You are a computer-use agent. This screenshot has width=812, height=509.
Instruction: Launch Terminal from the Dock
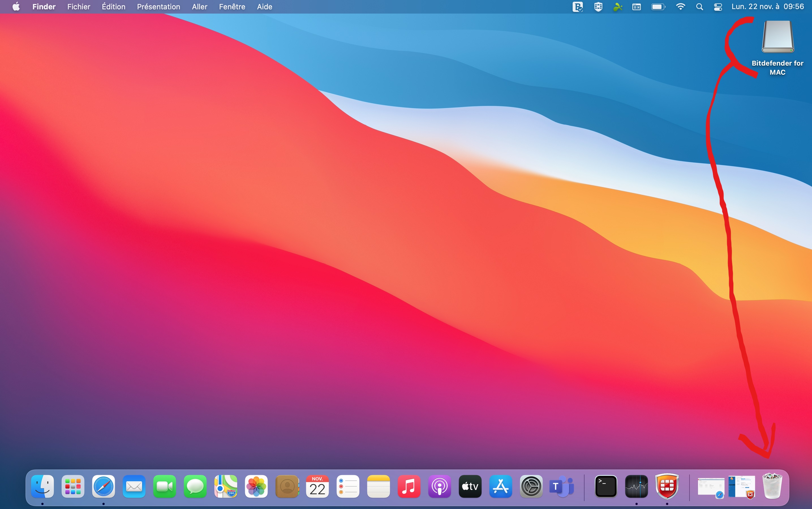click(605, 486)
